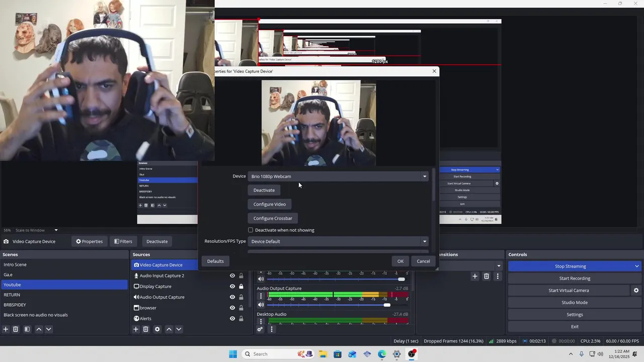This screenshot has width=644, height=362.
Task: Open File Explorer from taskbar
Action: [x=322, y=354]
